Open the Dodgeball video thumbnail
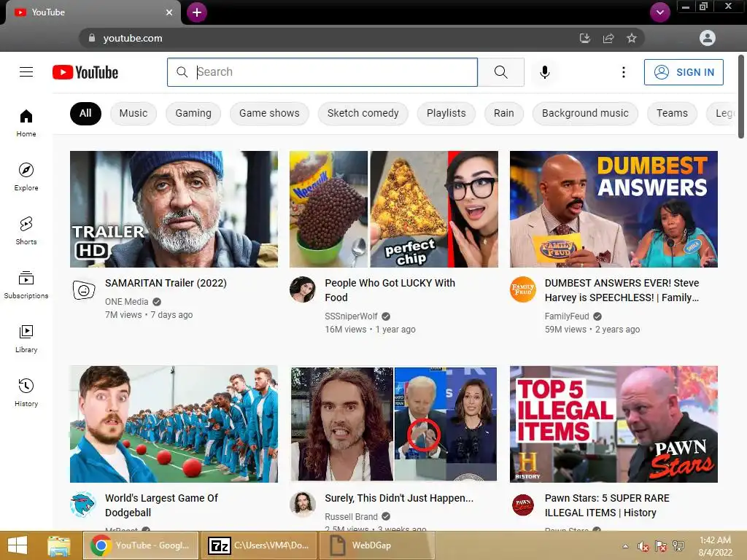 click(x=174, y=424)
